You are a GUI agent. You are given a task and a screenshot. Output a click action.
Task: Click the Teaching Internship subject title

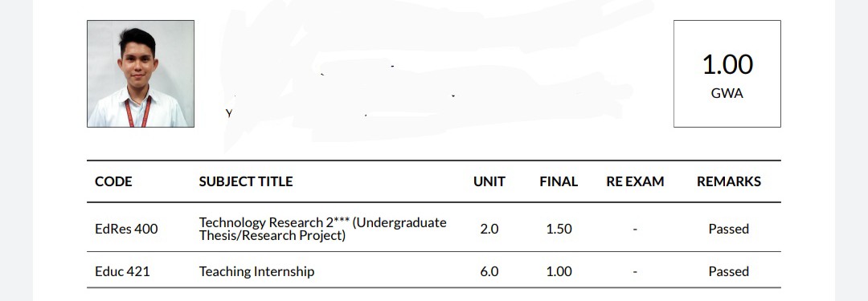[257, 271]
